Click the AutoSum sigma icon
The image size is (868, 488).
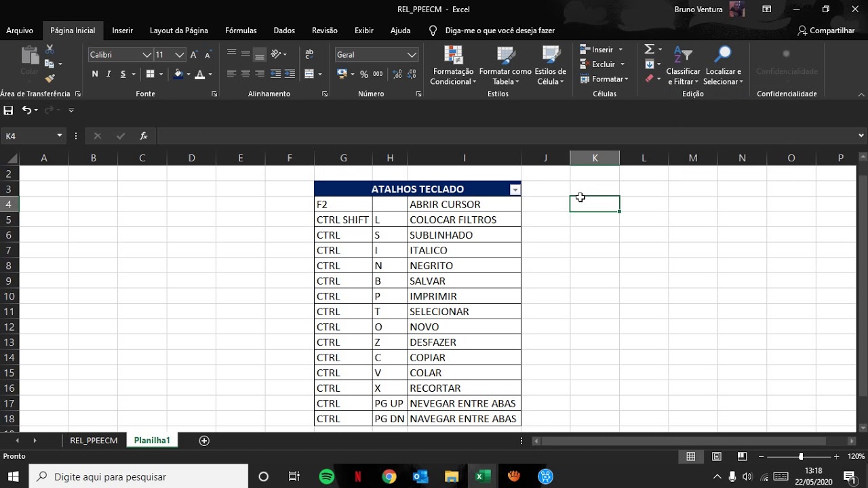coord(649,49)
